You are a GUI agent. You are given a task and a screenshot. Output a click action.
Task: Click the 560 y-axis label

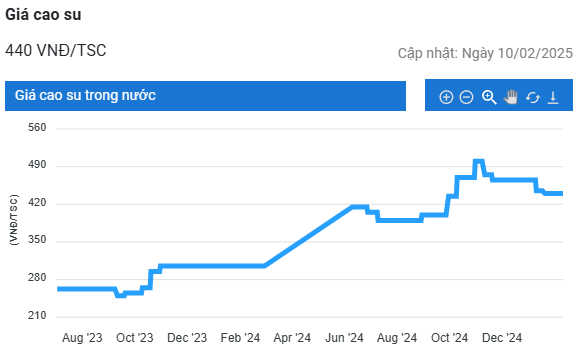click(x=37, y=128)
